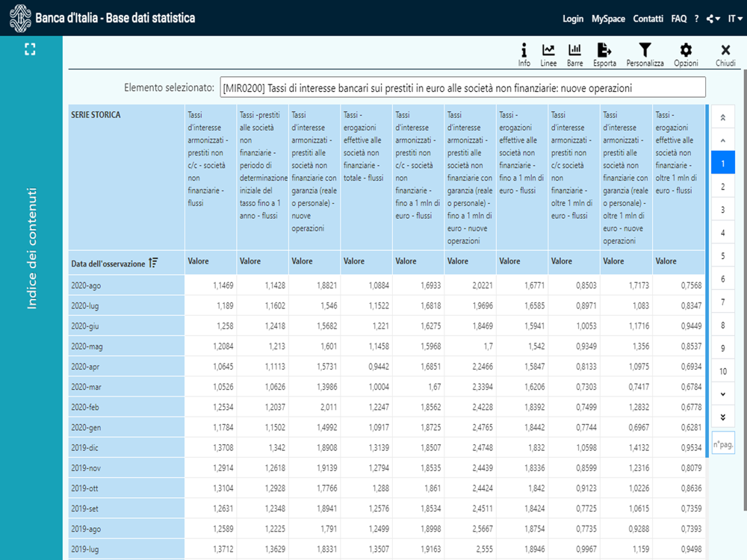Open the Opzioni gear settings

coord(686,54)
